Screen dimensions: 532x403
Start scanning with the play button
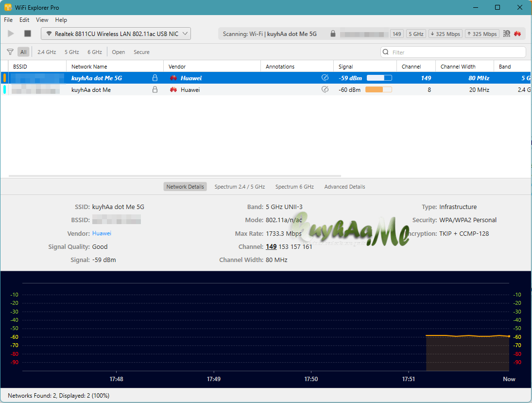click(x=11, y=33)
